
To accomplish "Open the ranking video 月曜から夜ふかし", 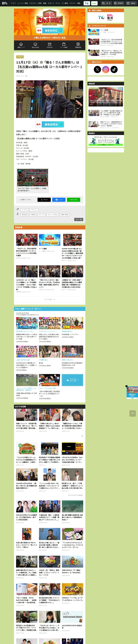I will click(72, 352).
